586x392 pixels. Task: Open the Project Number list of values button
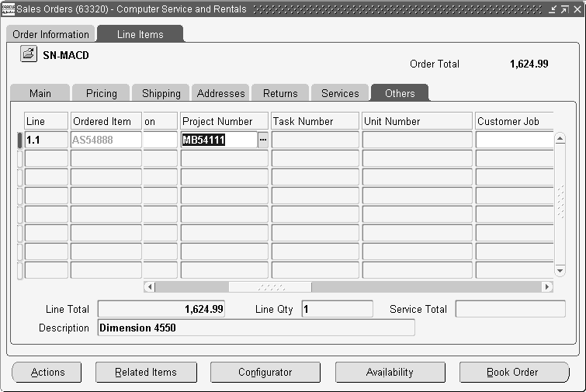262,140
